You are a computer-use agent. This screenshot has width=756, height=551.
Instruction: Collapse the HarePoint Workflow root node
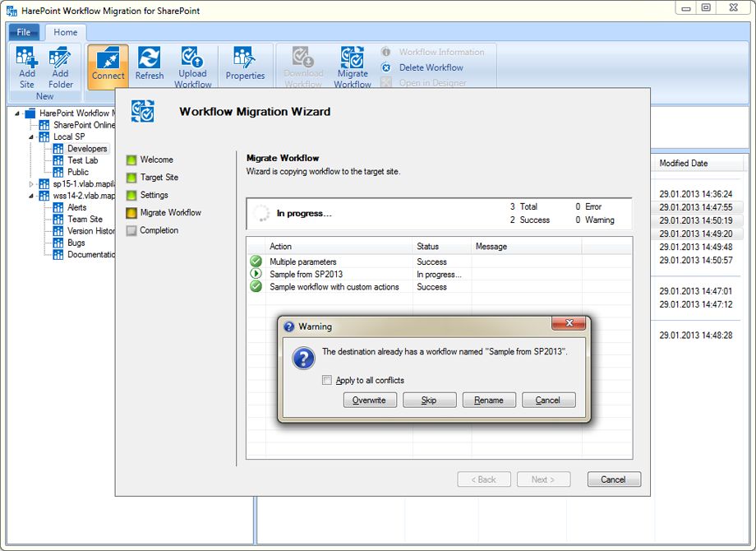(x=17, y=113)
